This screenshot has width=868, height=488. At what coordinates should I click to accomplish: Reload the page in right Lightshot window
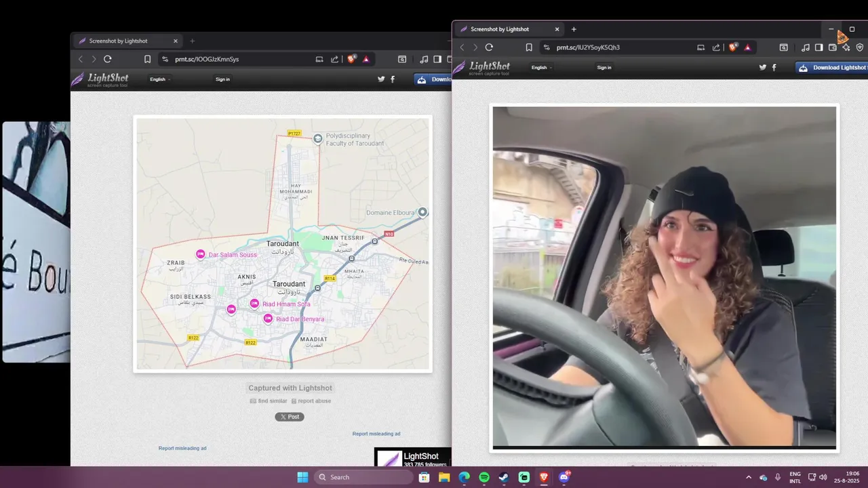coord(489,47)
